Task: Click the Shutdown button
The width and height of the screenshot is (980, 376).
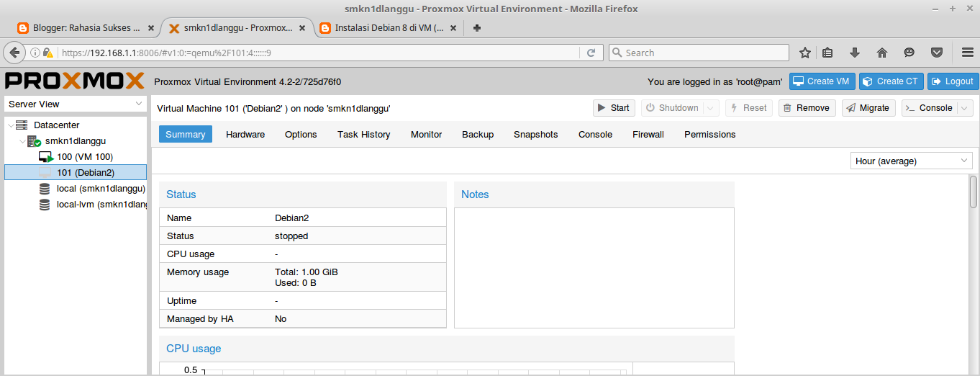Action: pos(672,108)
